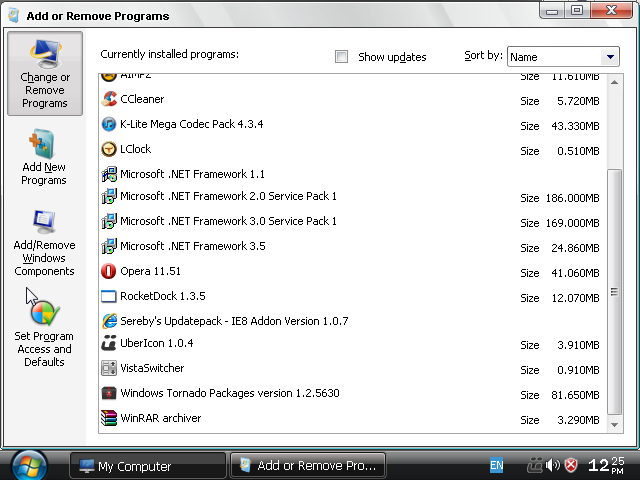Image resolution: width=640 pixels, height=480 pixels.
Task: Click the scrollbar down arrow
Action: click(x=615, y=425)
